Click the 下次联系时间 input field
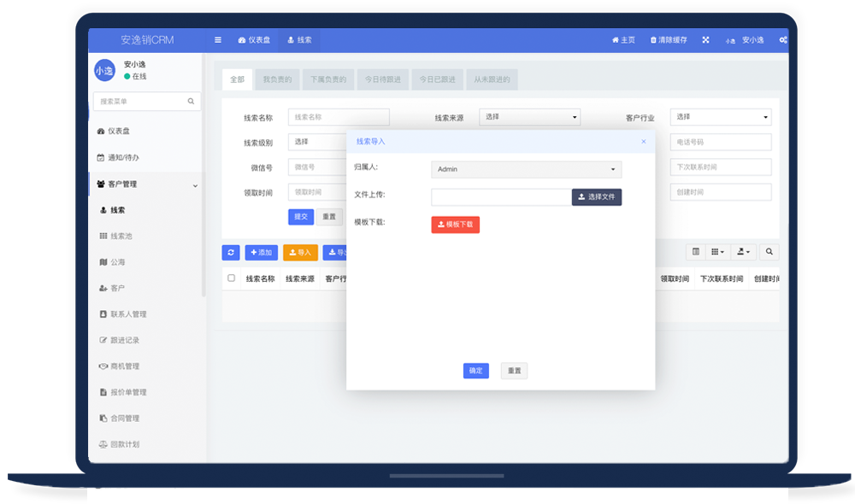Viewport: 855px width, 504px height. pos(720,167)
